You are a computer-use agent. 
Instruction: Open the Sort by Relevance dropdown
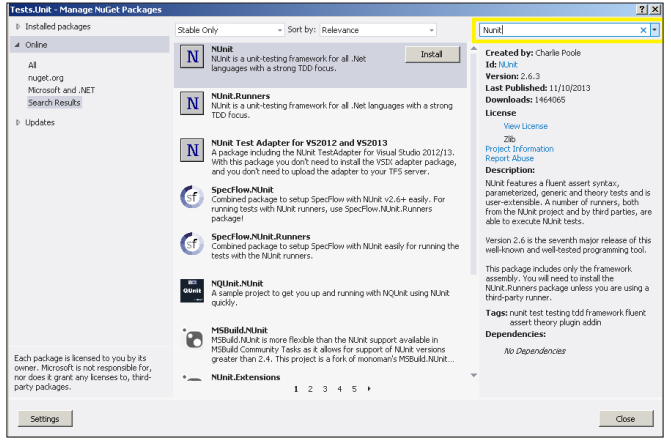[378, 30]
